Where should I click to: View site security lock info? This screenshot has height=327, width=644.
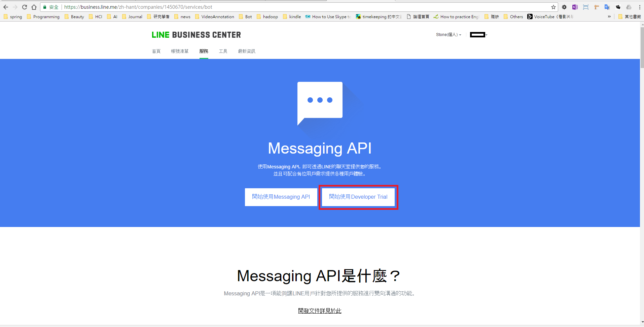click(x=45, y=7)
